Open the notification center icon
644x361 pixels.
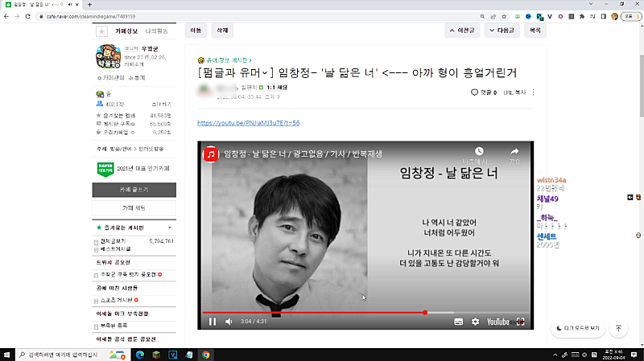pyautogui.click(x=634, y=355)
